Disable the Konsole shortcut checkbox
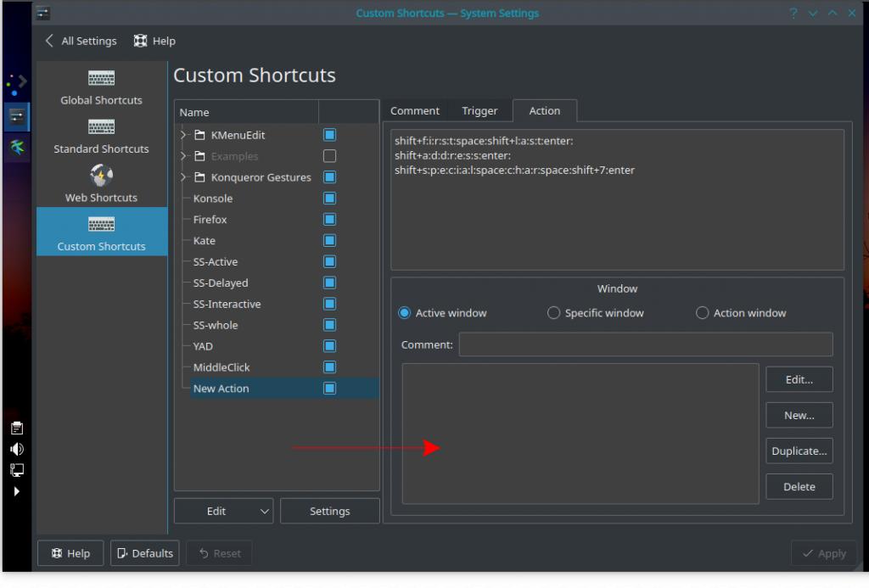Image resolution: width=869 pixels, height=588 pixels. (x=329, y=199)
